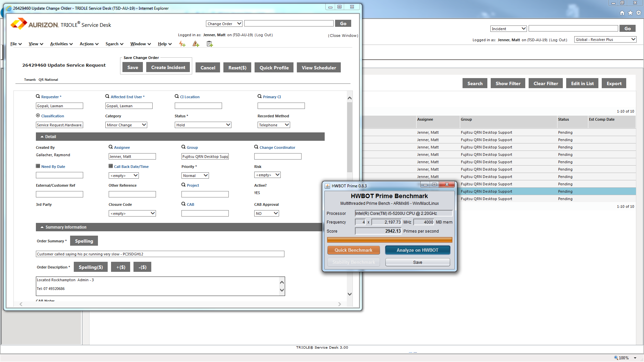Open the View menu
This screenshot has height=362, width=644.
36,44
